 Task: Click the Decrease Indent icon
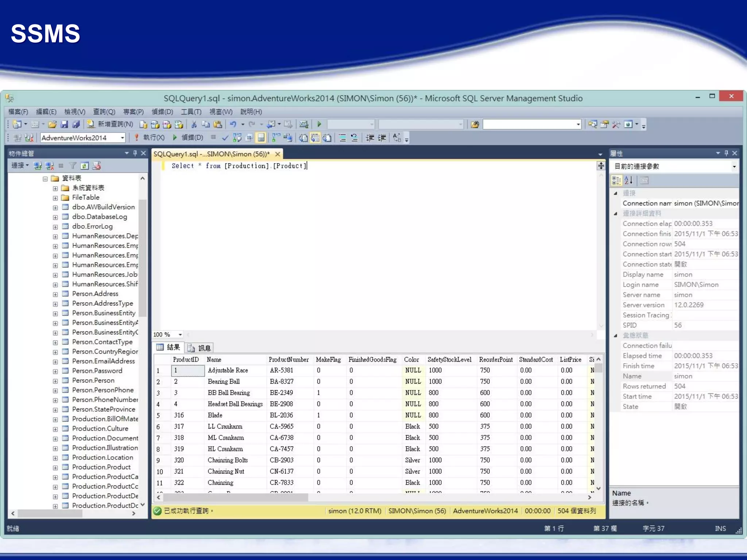pos(370,137)
